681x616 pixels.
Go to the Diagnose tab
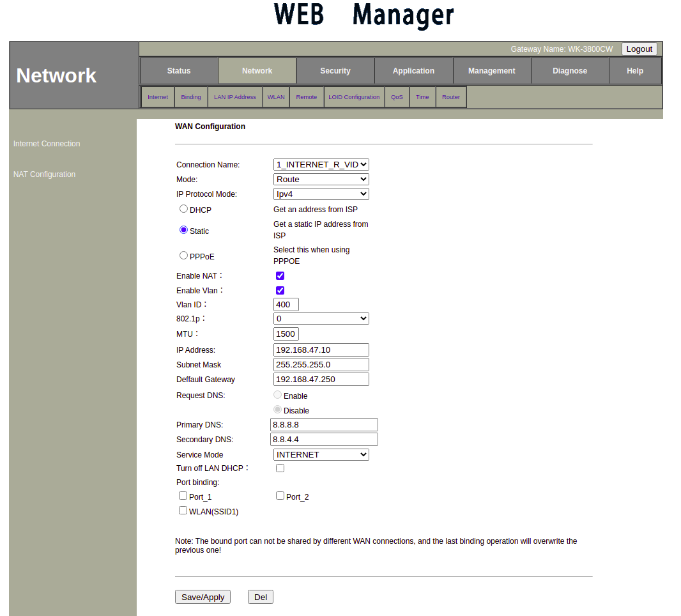tap(570, 71)
